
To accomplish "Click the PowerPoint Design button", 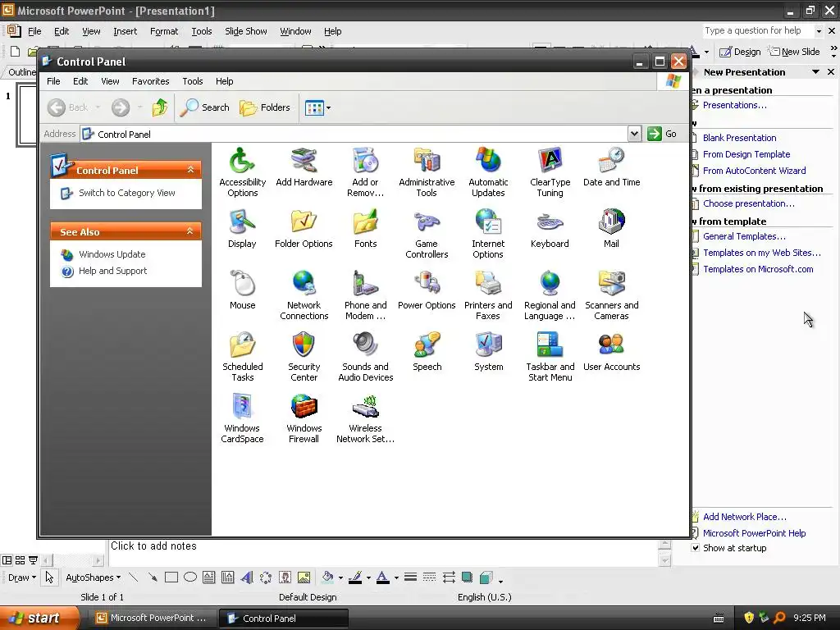I will coord(740,52).
